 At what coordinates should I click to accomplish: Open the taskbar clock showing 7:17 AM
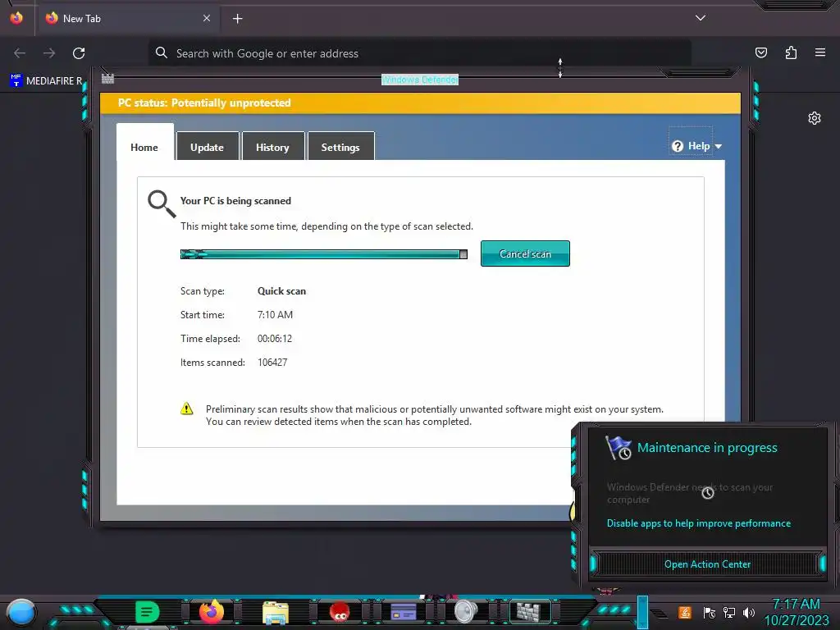coord(796,612)
